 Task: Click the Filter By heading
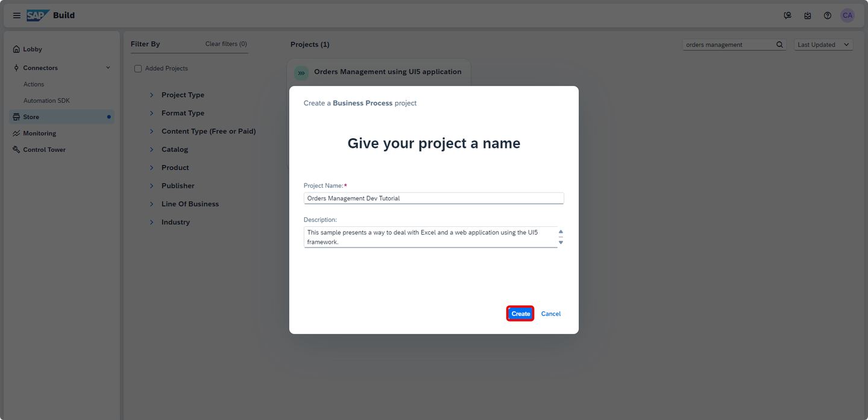(145, 44)
